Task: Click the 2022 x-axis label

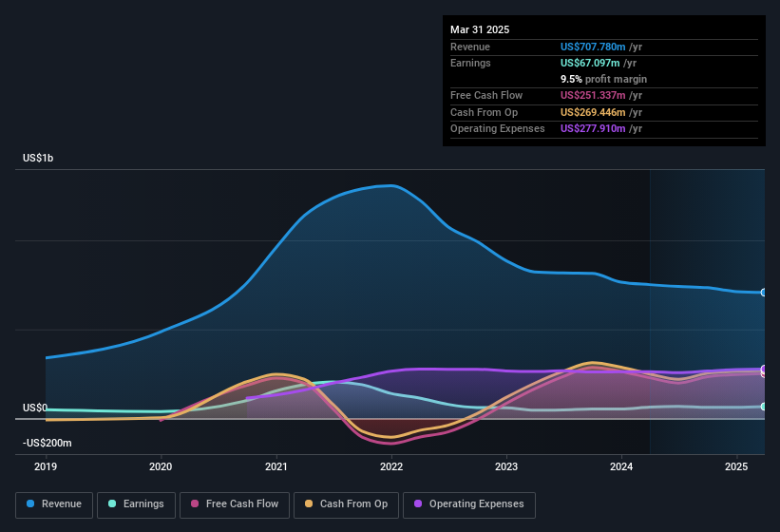Action: tap(391, 466)
